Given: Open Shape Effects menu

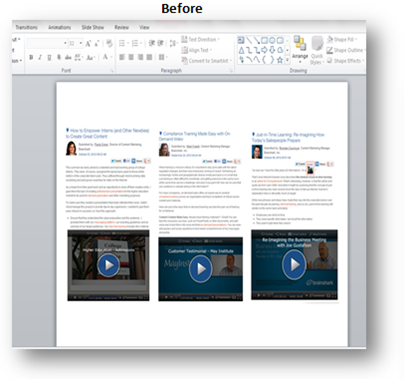Looking at the screenshot, I should [345, 61].
